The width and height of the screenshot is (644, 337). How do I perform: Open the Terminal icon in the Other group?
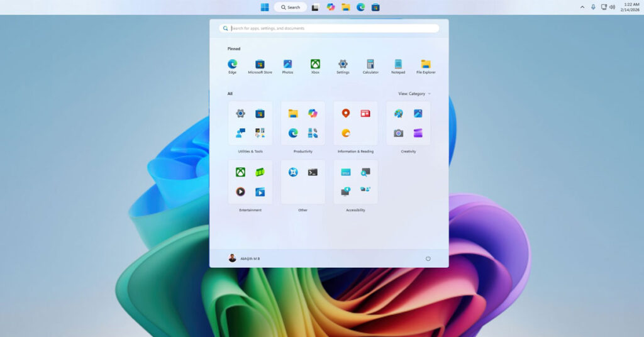pyautogui.click(x=313, y=172)
